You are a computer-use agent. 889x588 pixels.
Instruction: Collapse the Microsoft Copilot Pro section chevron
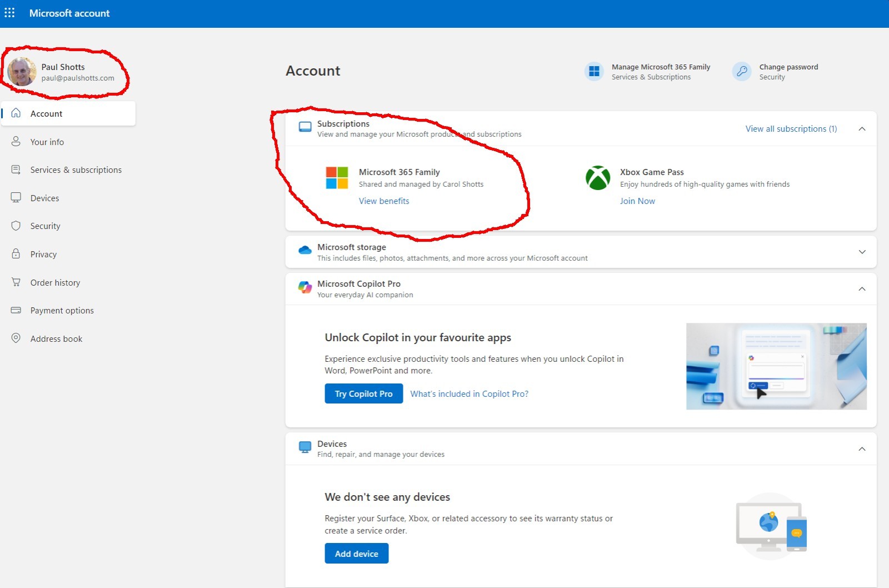(x=862, y=289)
